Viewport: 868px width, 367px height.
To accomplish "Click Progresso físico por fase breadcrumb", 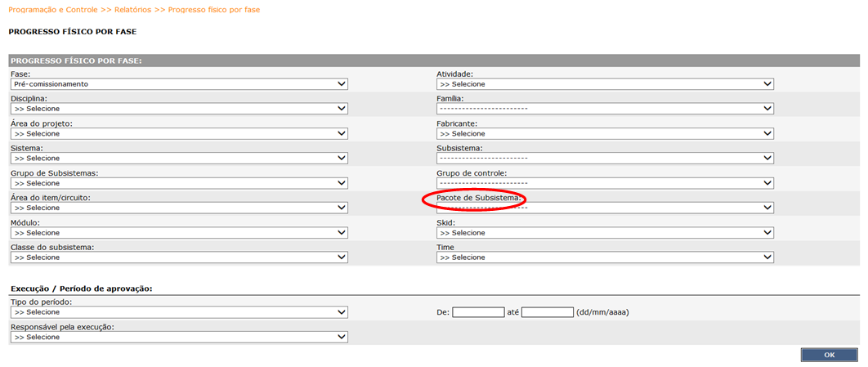I will click(214, 10).
